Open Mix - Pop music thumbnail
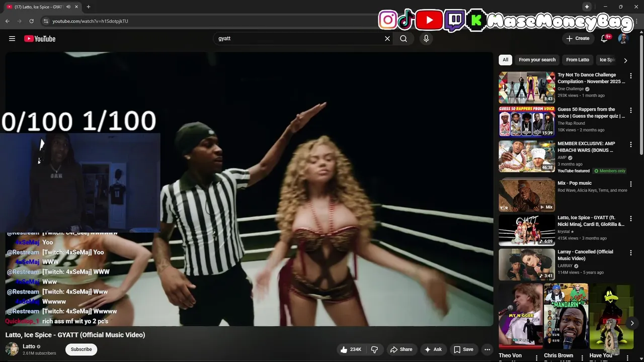644x362 pixels. pyautogui.click(x=527, y=196)
